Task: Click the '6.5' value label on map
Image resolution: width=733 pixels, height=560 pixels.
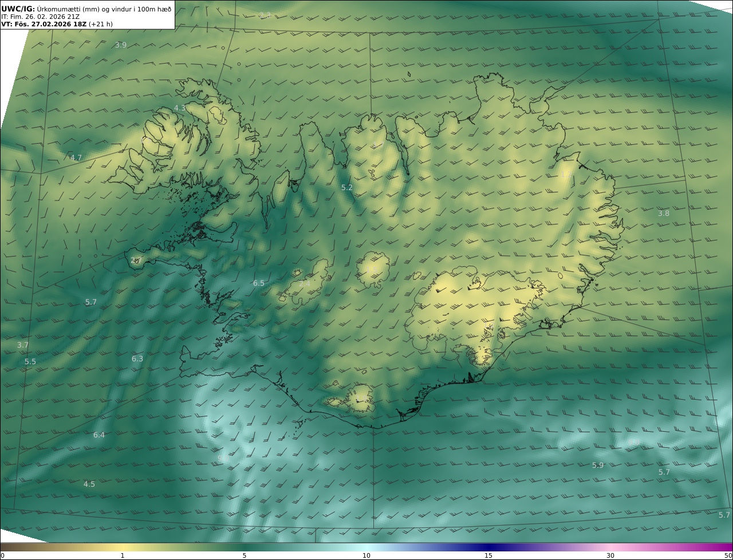Action: 259,283
